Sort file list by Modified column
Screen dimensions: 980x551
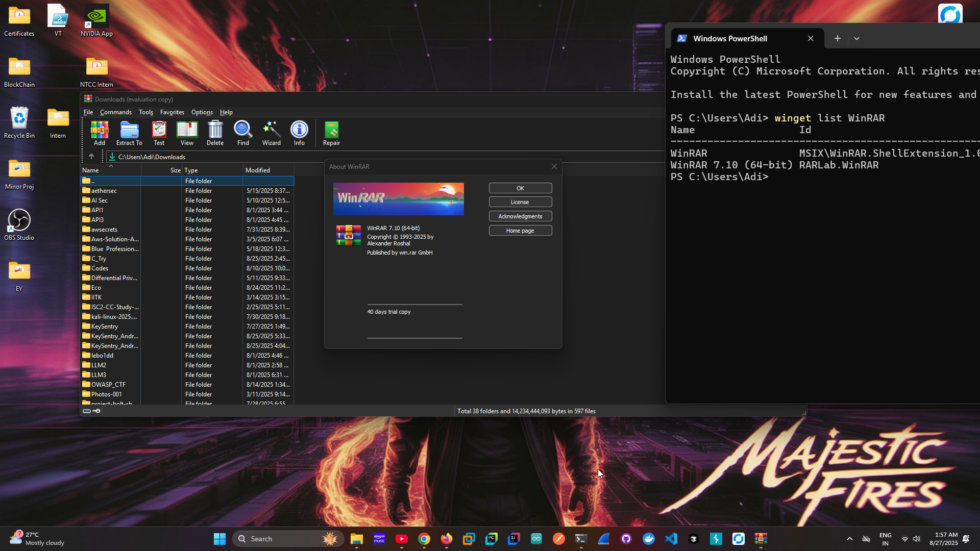click(268, 170)
